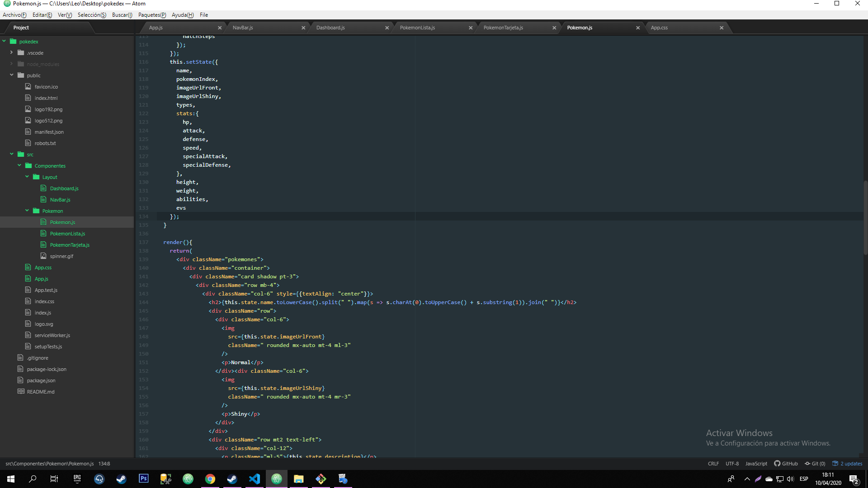Open the Archivo menu
Screen dimensions: 868x488
[x=14, y=15]
